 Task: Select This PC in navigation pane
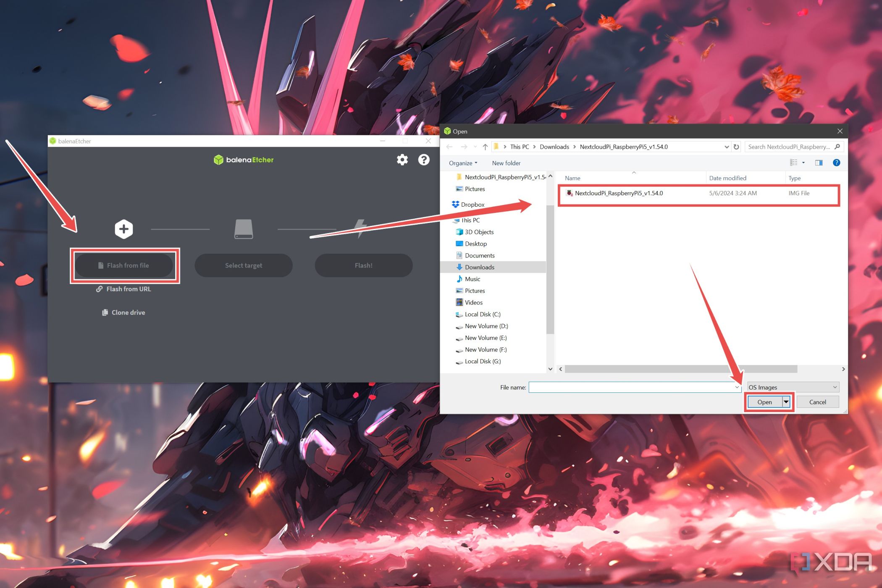[x=467, y=220]
